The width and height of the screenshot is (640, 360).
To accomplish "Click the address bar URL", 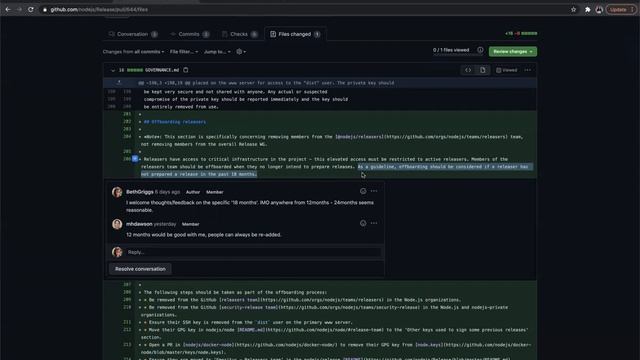I will click(x=99, y=9).
